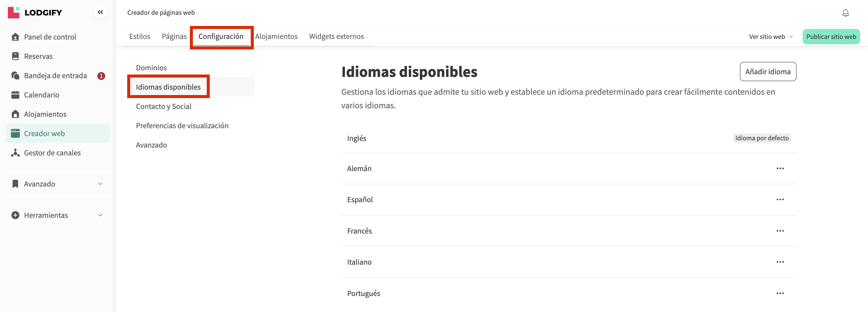Open Preferencias de visualización settings
The width and height of the screenshot is (868, 312).
(x=182, y=126)
